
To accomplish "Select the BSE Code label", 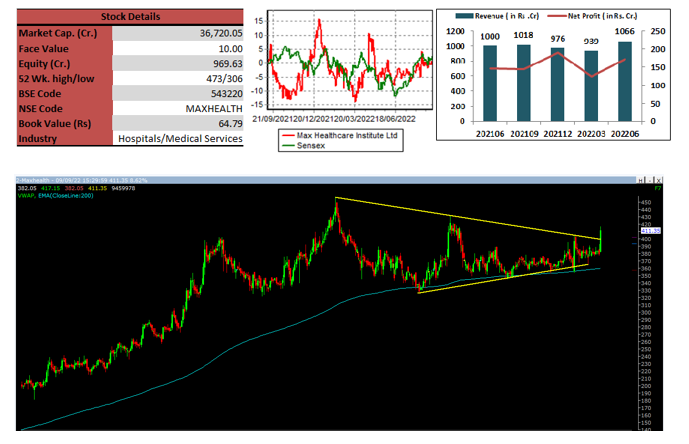I will tap(40, 94).
